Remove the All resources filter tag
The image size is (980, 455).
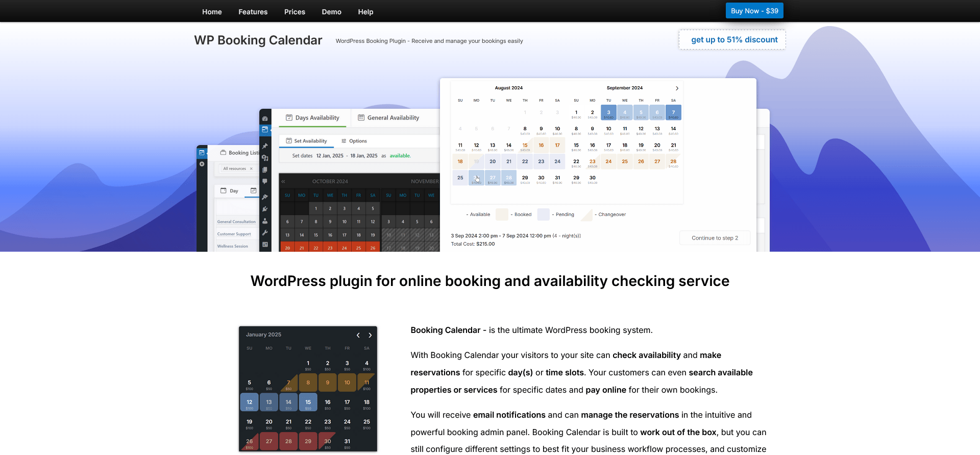pyautogui.click(x=251, y=169)
